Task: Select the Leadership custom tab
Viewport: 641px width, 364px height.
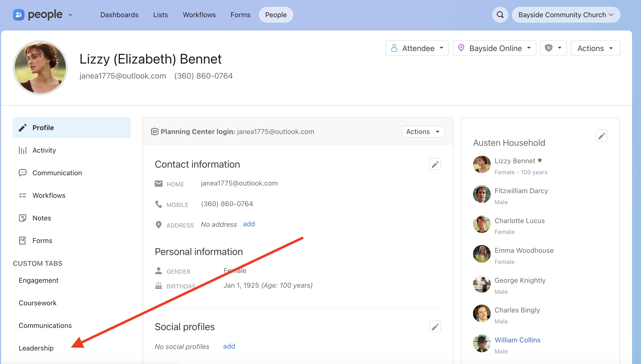Action: [x=36, y=348]
